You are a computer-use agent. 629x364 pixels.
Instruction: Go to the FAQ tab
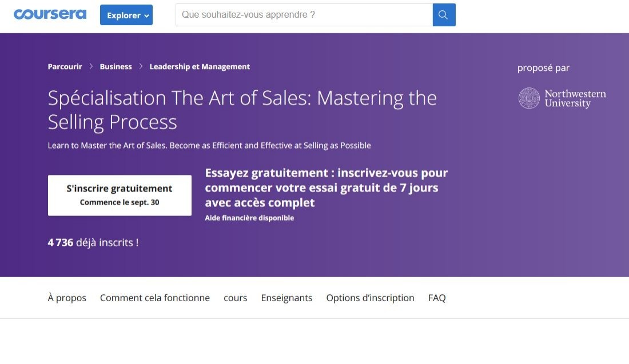coord(437,298)
